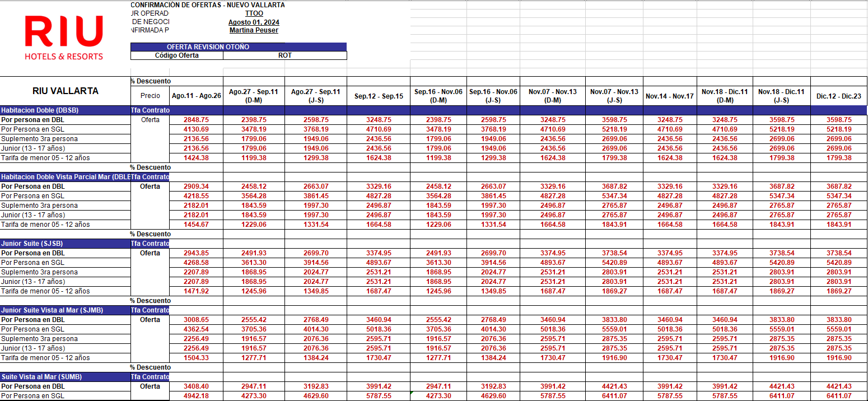Image resolution: width=868 pixels, height=401 pixels.
Task: Click the 'Ago.27 - Sep.11 (J-S)' column header
Action: [x=316, y=96]
